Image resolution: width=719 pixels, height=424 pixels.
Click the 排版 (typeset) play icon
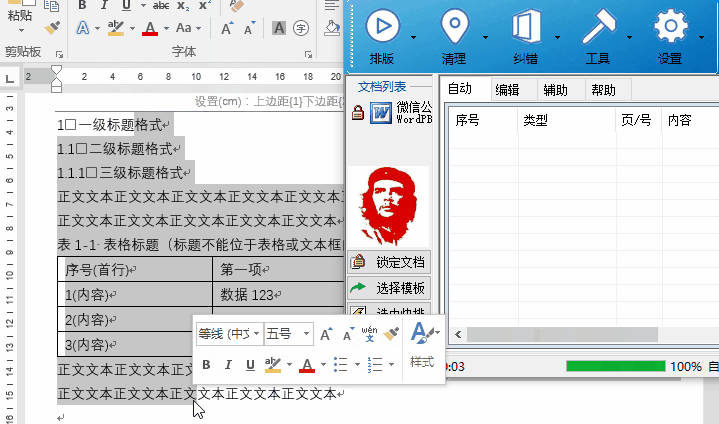383,27
